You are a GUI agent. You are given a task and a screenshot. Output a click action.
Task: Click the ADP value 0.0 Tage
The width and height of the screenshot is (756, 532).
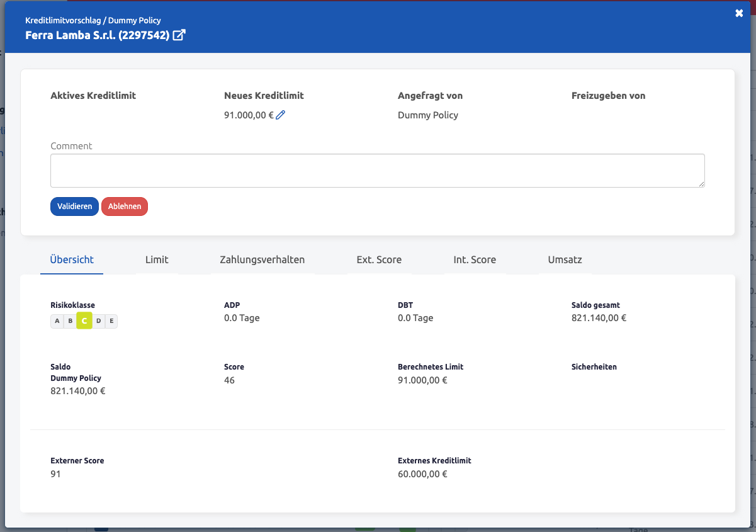(x=242, y=318)
